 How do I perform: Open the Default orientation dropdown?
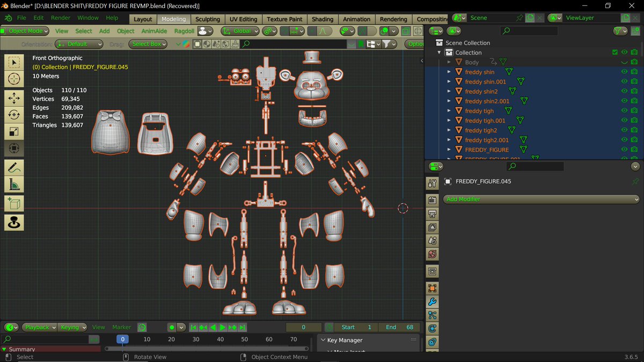click(x=79, y=44)
